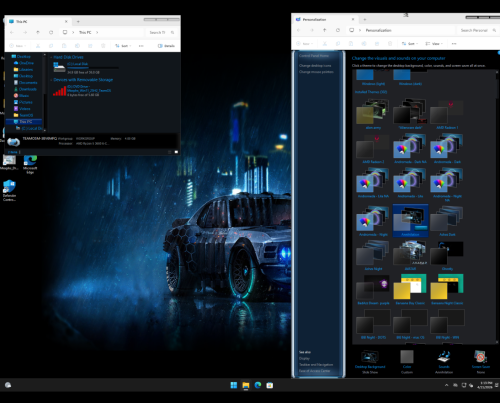Click the up arrow in Personalization window
The image size is (500, 403).
[324, 30]
